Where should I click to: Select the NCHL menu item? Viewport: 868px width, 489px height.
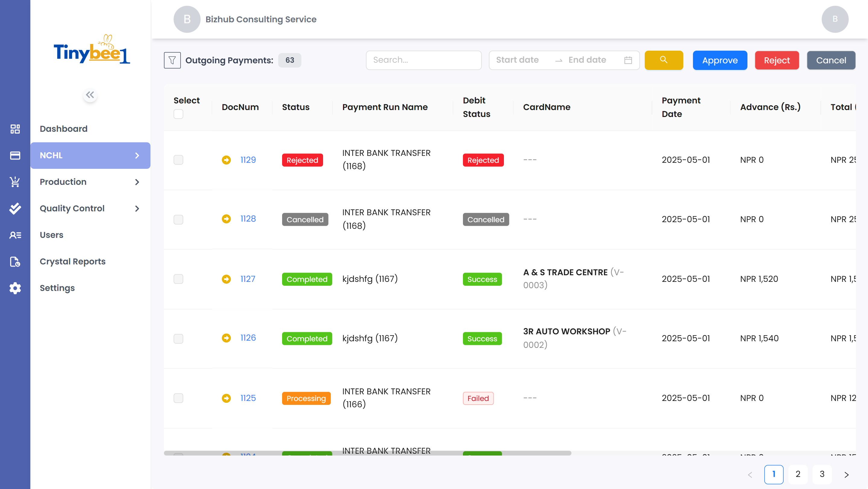90,155
